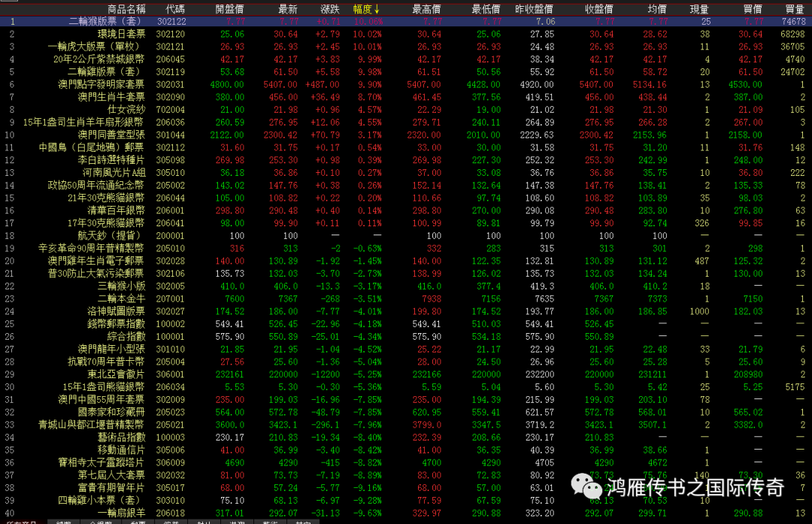
Task: Select the row 洛神賦圖版票
Action: point(406,311)
